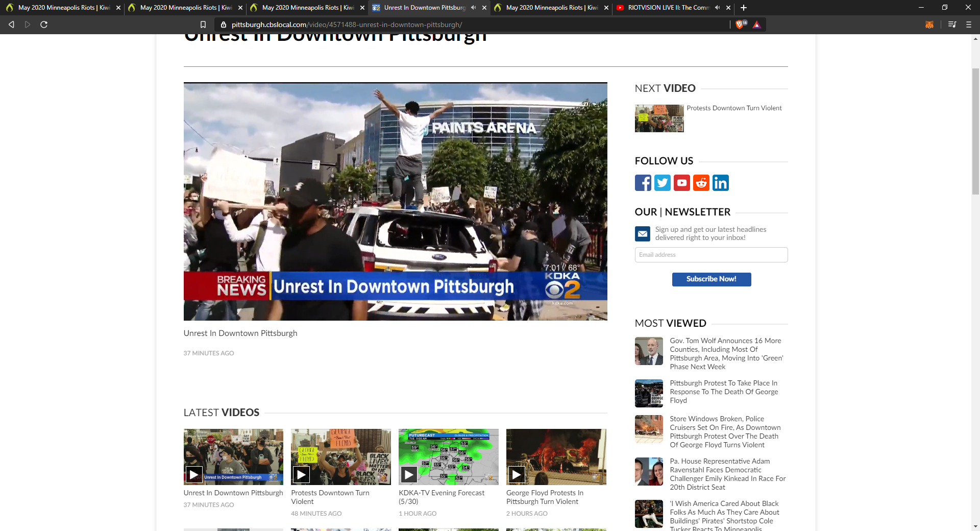Open the browser hamburger menu
980x531 pixels.
click(968, 25)
